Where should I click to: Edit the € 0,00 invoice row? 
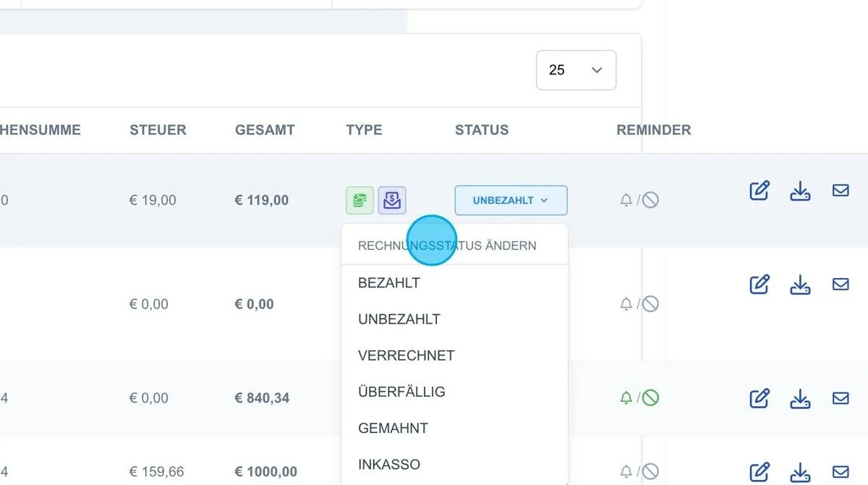click(759, 284)
